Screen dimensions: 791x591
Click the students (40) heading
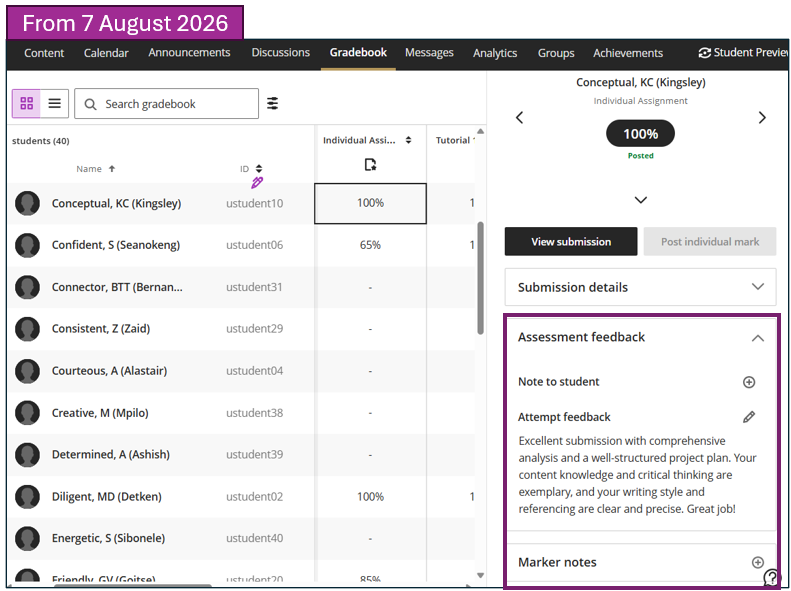click(41, 141)
